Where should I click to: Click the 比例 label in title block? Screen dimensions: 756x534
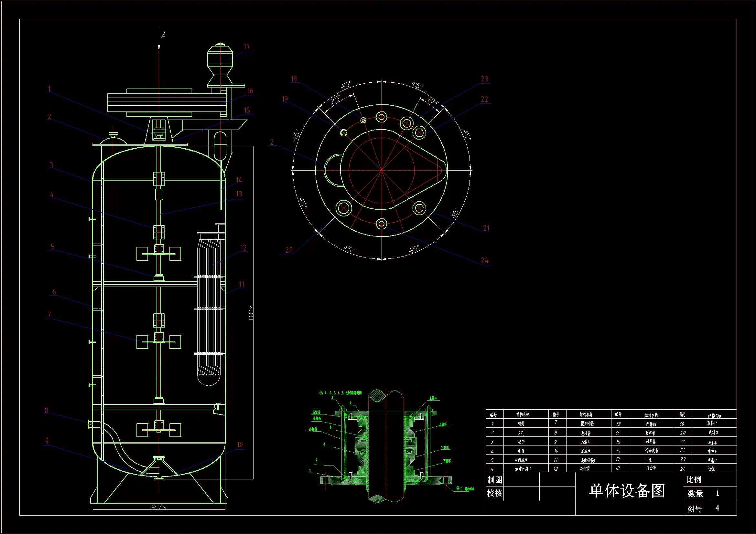pyautogui.click(x=694, y=480)
